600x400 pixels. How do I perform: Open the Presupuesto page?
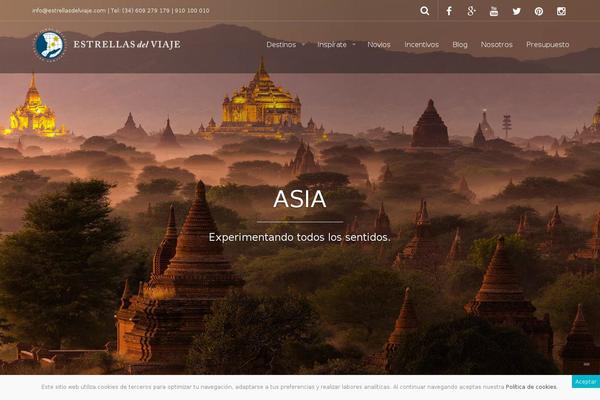pos(548,45)
